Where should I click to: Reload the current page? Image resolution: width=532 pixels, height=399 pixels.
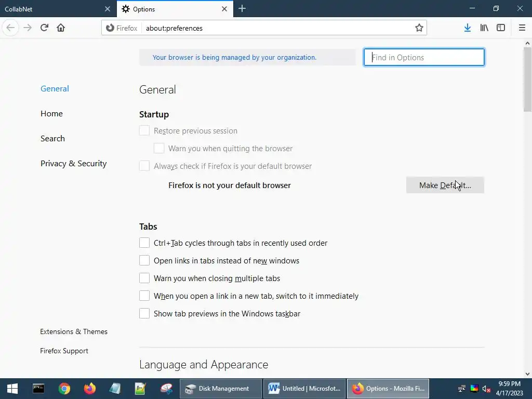(x=44, y=28)
